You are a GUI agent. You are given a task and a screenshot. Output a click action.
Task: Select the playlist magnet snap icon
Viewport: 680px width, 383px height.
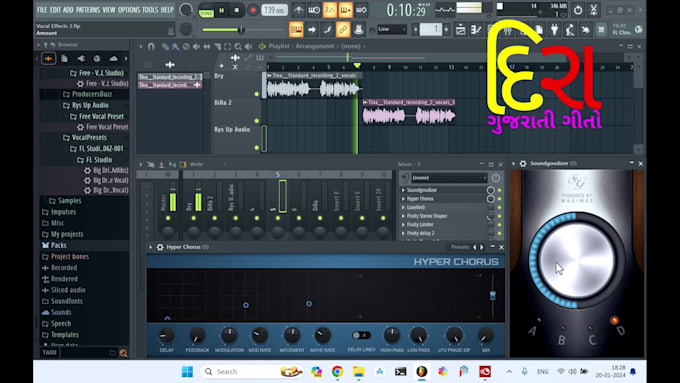coord(151,46)
